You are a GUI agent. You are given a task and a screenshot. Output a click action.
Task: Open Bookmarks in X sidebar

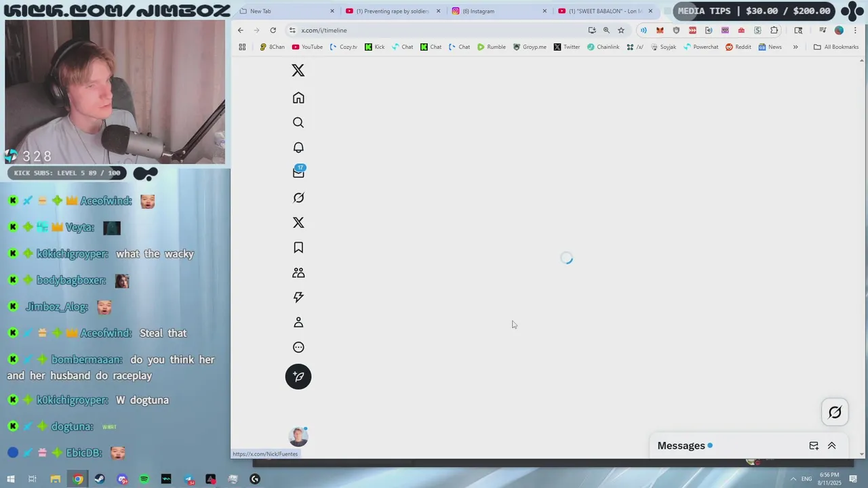298,247
